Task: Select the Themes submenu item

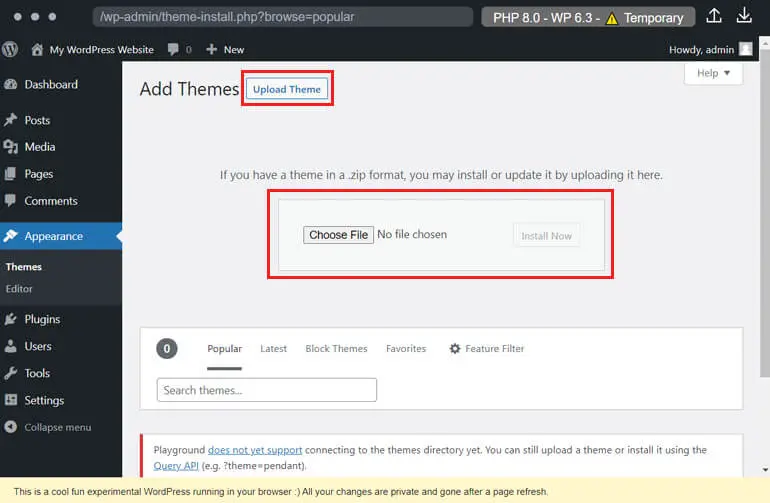Action: [x=24, y=267]
